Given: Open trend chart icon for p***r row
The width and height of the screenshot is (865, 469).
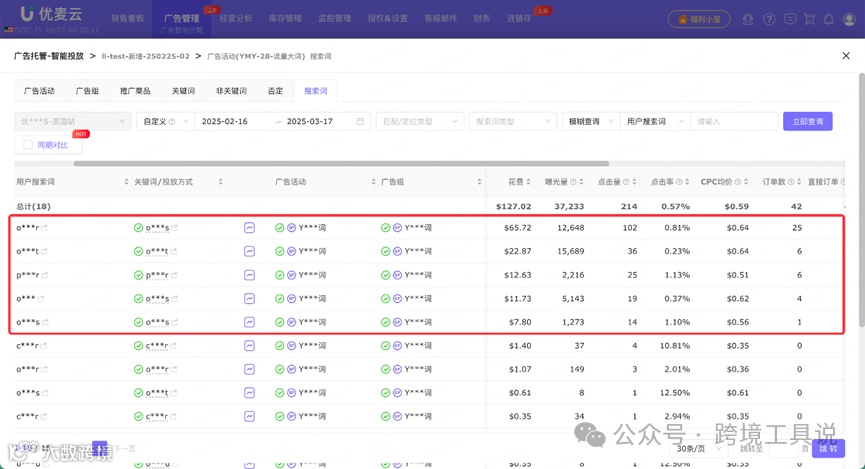Looking at the screenshot, I should 249,275.
